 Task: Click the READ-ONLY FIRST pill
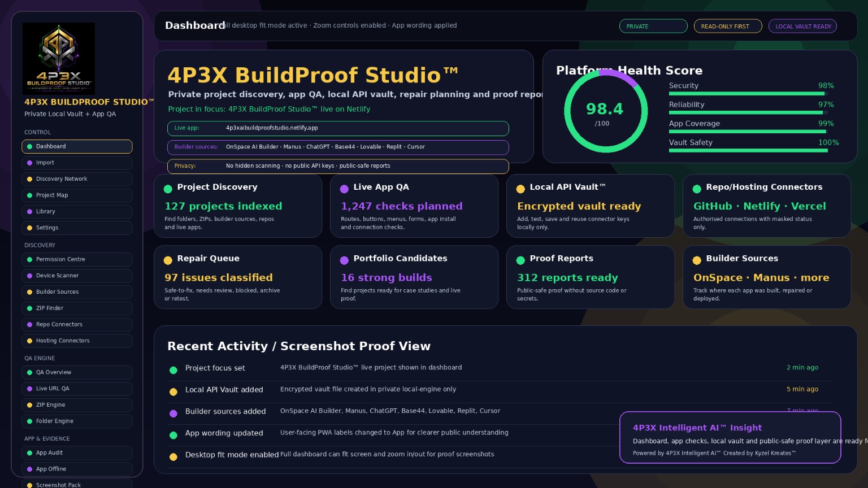728,26
